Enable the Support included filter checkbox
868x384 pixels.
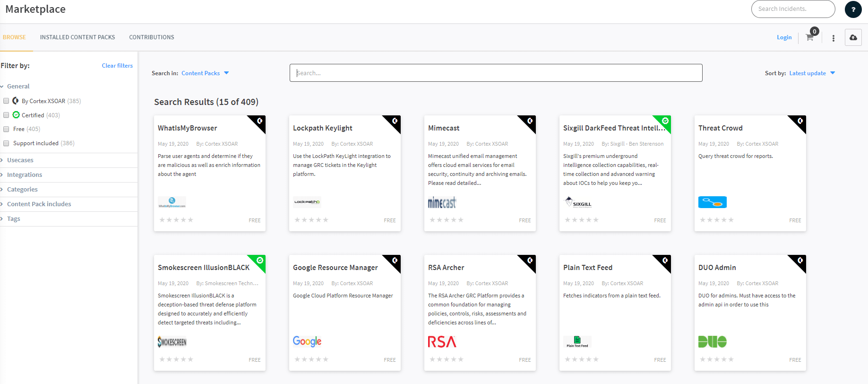pyautogui.click(x=6, y=143)
